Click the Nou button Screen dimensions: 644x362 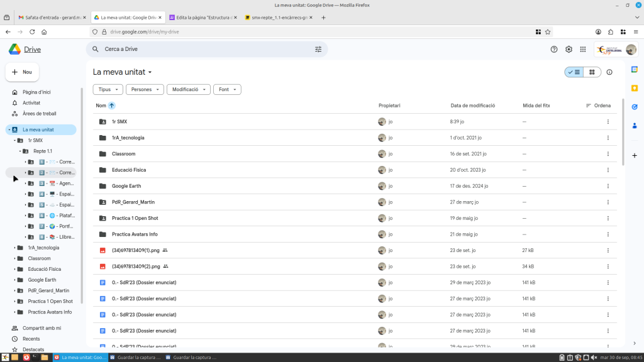coord(22,72)
